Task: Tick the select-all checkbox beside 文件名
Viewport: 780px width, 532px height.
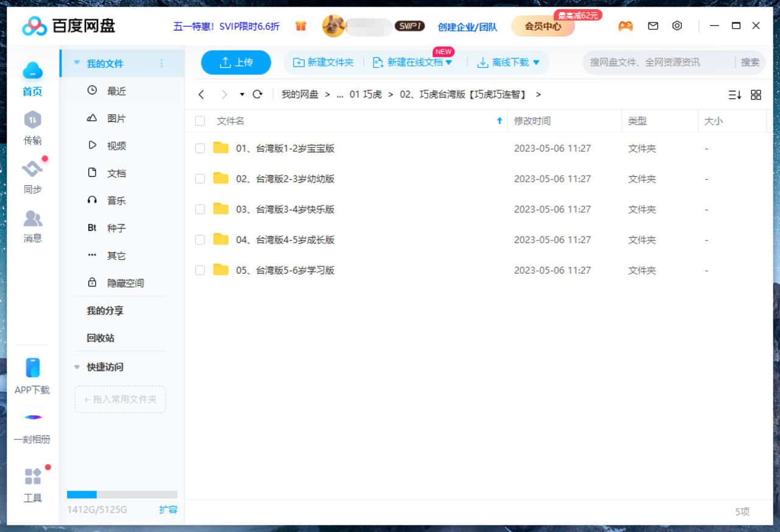Action: 200,121
